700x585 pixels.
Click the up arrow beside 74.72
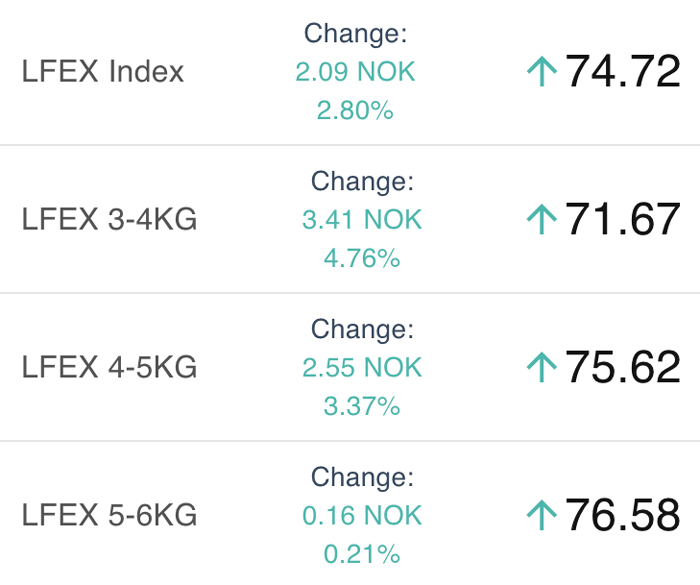click(x=542, y=71)
